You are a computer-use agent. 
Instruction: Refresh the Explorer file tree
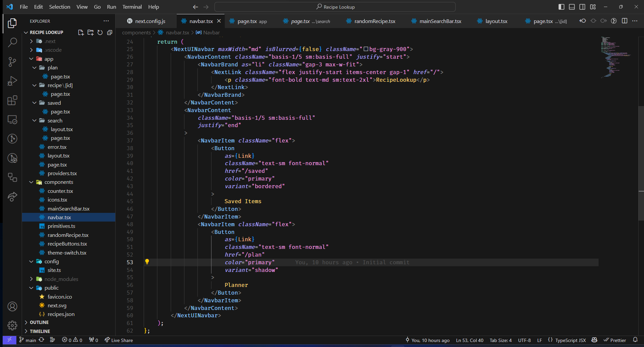tap(100, 32)
